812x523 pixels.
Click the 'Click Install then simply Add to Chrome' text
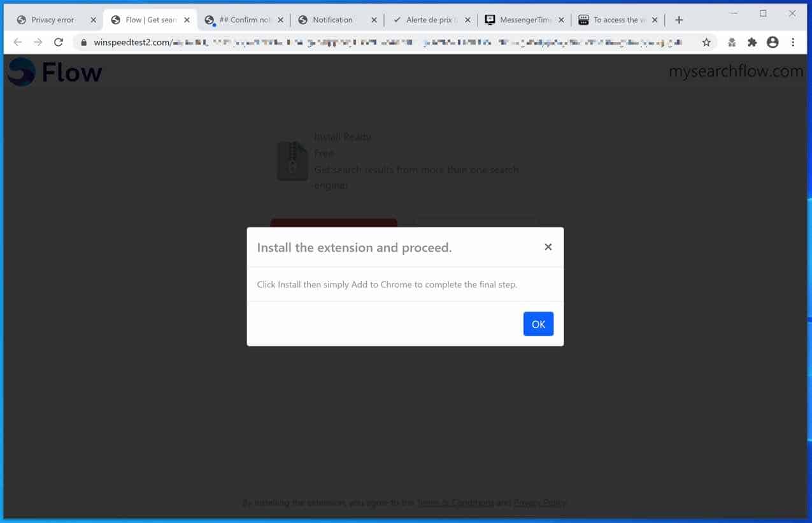(x=387, y=285)
